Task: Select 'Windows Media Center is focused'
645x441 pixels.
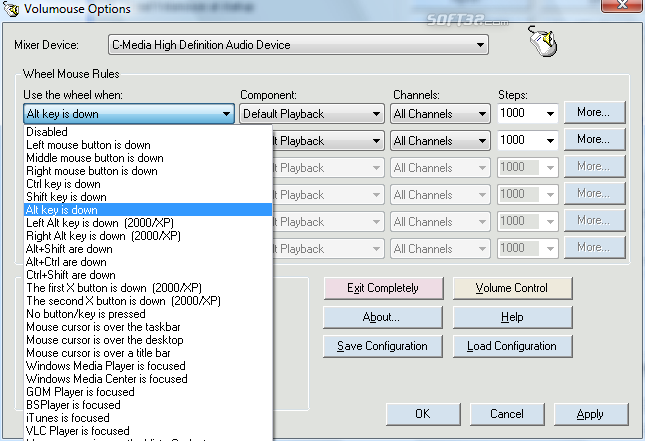Action: pos(148,379)
